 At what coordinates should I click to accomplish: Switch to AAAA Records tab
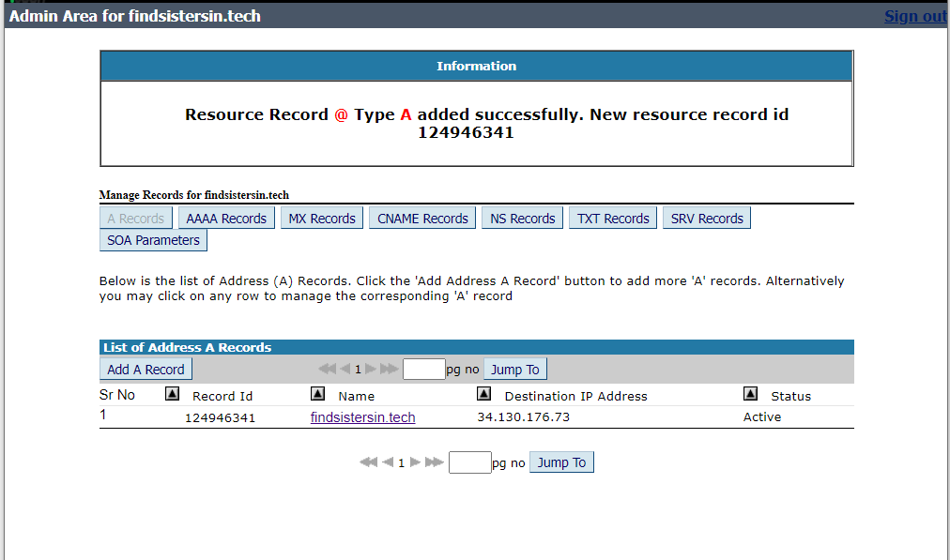click(226, 218)
